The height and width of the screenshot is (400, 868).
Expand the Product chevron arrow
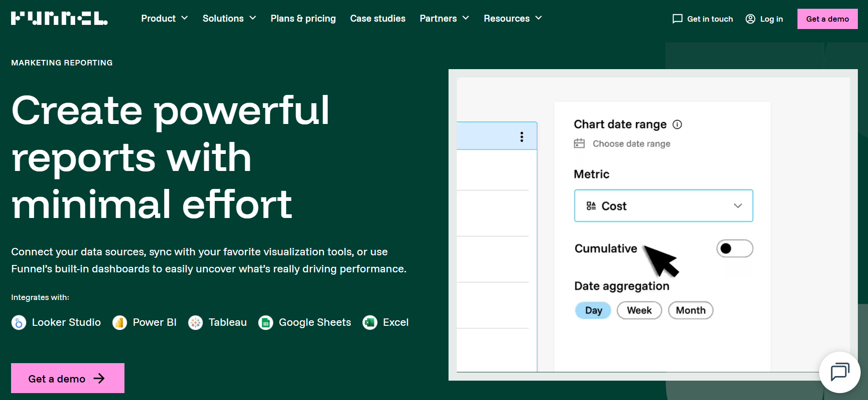(x=184, y=18)
